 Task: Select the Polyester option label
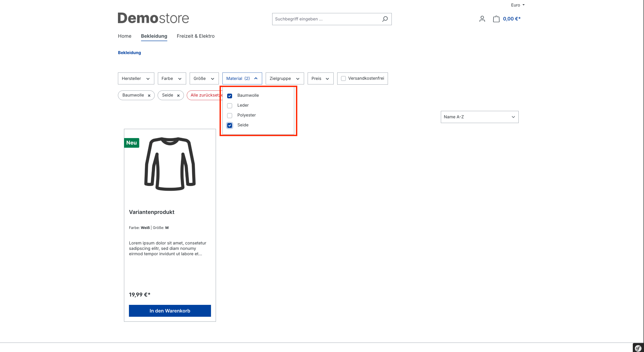(x=246, y=115)
